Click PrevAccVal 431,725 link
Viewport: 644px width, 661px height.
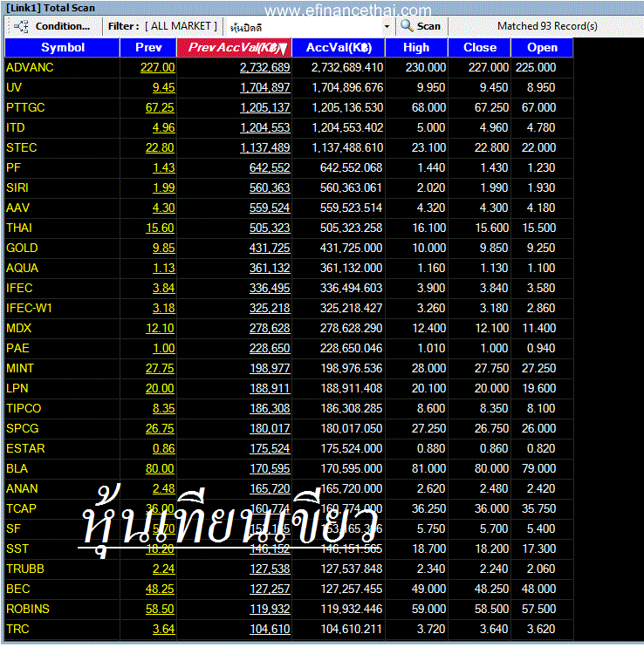coord(270,248)
